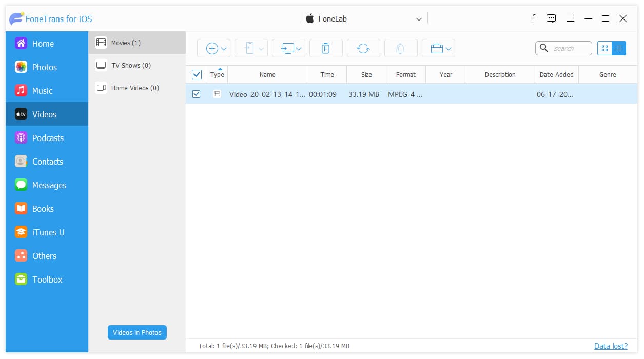Click the refresh sync icon

pos(363,48)
